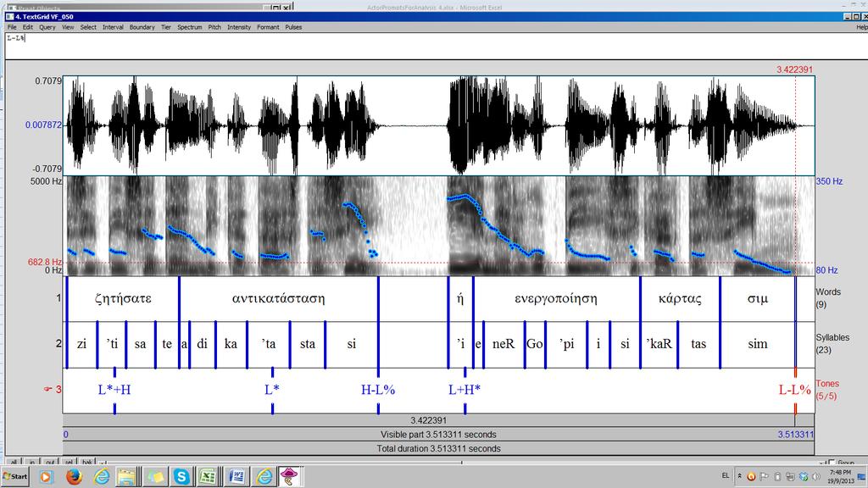This screenshot has height=488, width=868.
Task: Open the Edit menu
Action: click(28, 27)
